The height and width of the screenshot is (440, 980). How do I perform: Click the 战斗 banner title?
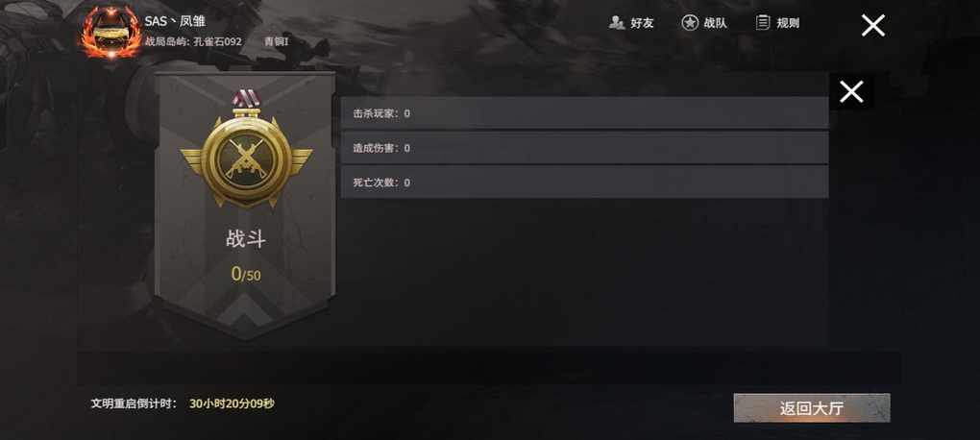point(246,239)
